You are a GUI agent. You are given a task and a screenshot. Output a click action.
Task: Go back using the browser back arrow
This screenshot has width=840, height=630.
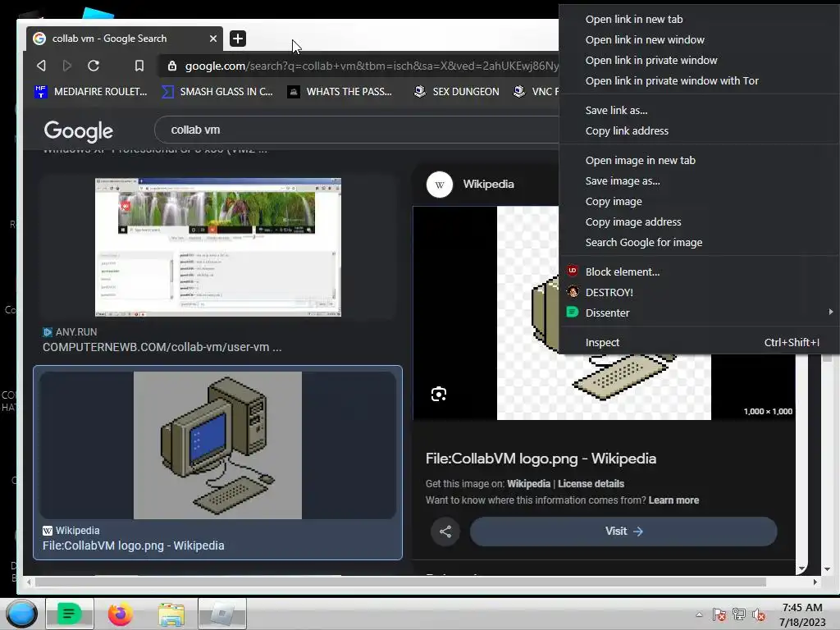pos(41,66)
